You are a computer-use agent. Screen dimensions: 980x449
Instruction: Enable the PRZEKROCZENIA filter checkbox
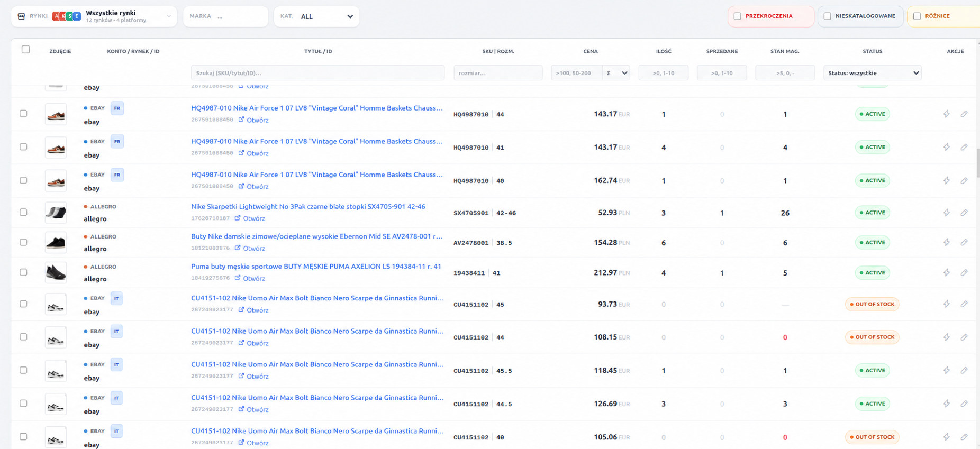[737, 16]
